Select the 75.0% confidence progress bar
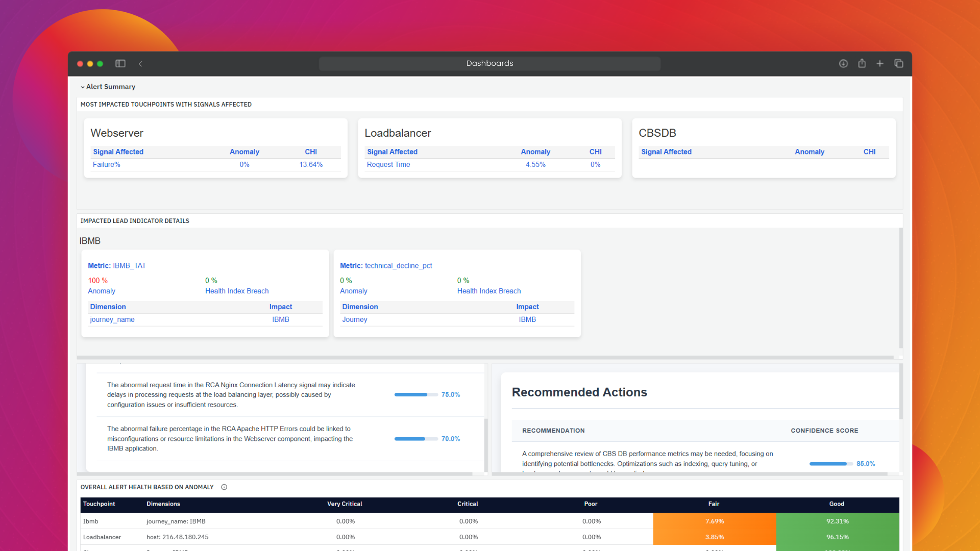Viewport: 980px width, 551px height. click(415, 395)
